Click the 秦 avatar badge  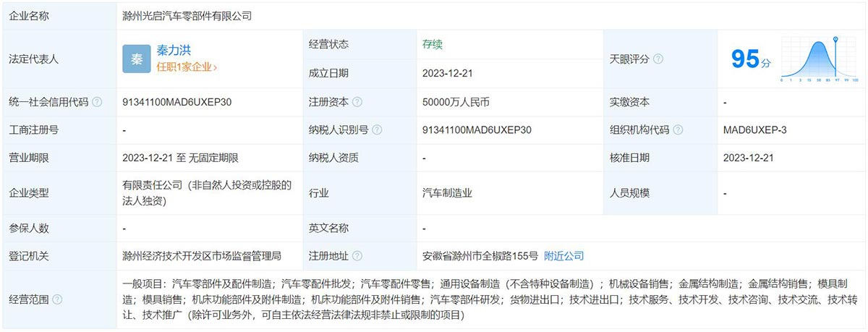[137, 59]
